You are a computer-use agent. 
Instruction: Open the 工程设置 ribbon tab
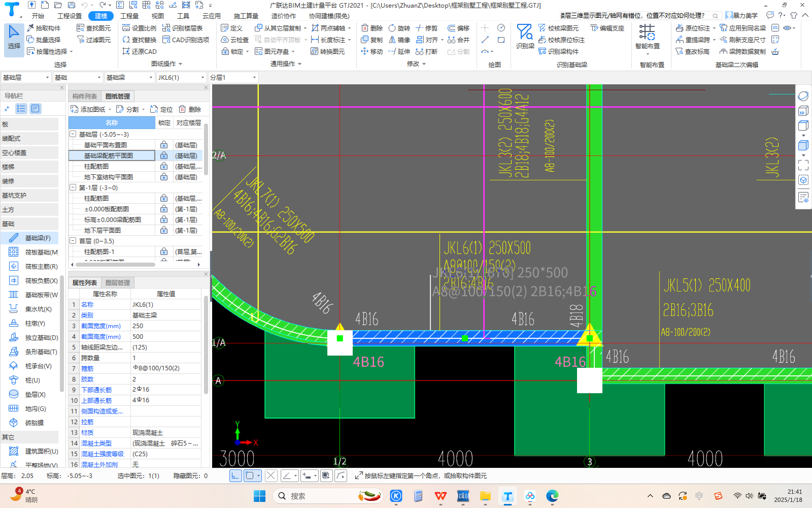[x=70, y=16]
